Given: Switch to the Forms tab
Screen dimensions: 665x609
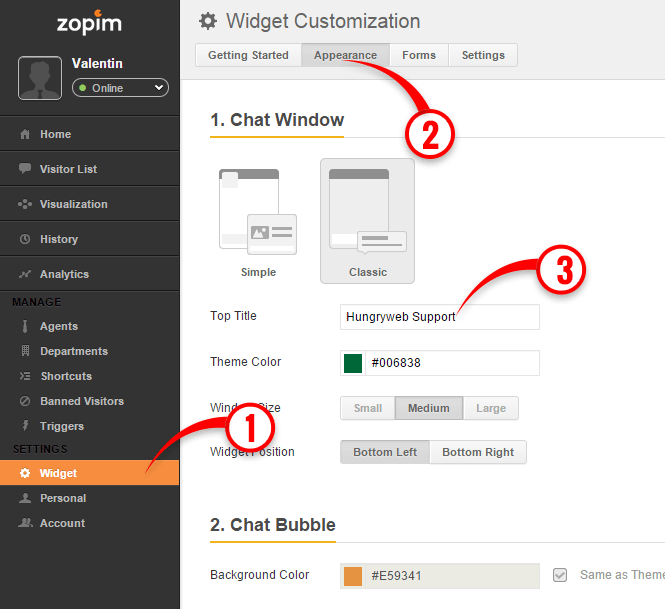Looking at the screenshot, I should 419,55.
